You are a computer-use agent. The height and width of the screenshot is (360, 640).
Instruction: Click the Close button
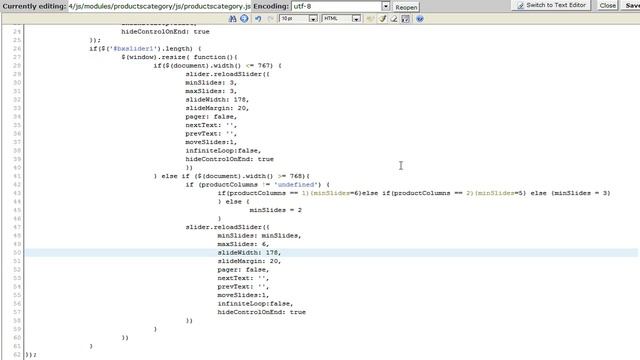point(607,5)
